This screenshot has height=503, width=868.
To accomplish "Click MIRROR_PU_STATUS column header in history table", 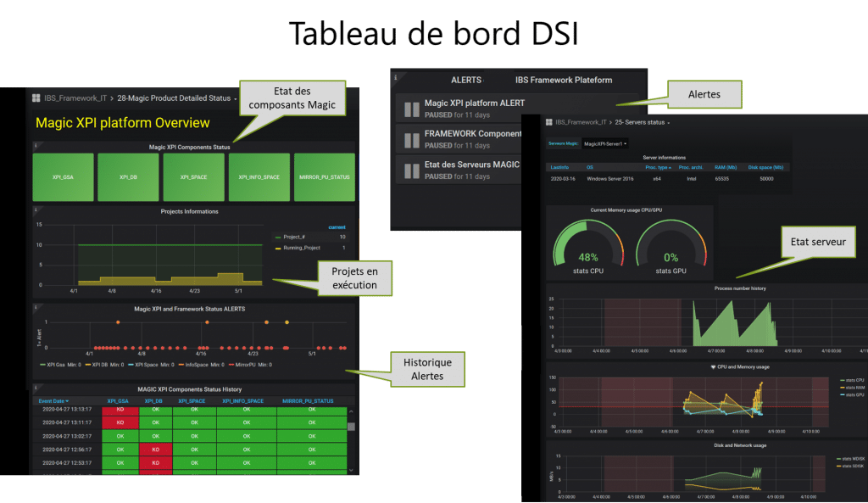I will coord(308,401).
